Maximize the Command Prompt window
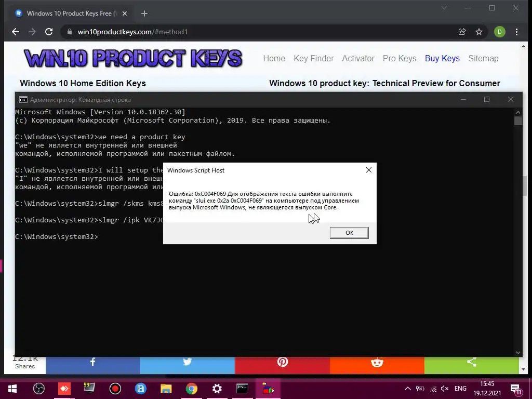532x399 pixels. pyautogui.click(x=487, y=99)
